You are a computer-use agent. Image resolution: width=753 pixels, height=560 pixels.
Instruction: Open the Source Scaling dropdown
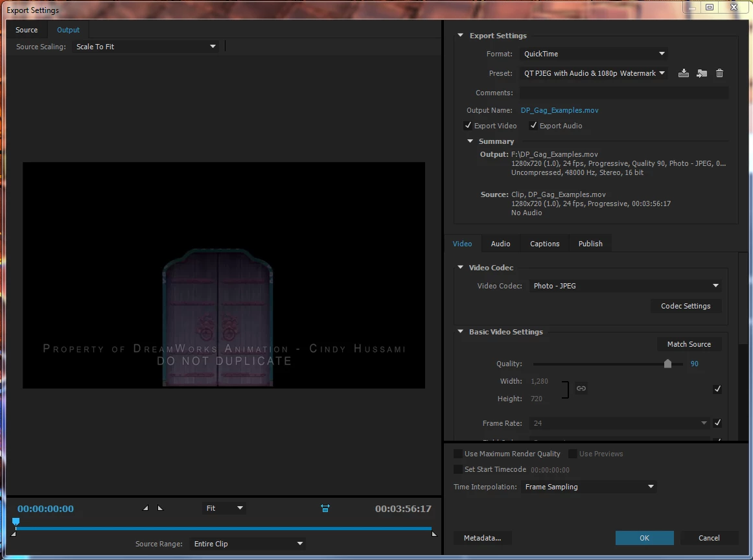tap(146, 47)
